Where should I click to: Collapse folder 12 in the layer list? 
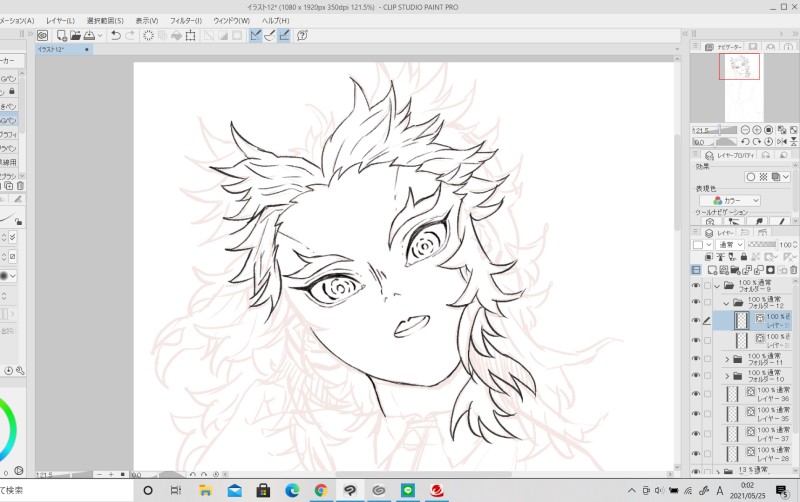click(727, 302)
